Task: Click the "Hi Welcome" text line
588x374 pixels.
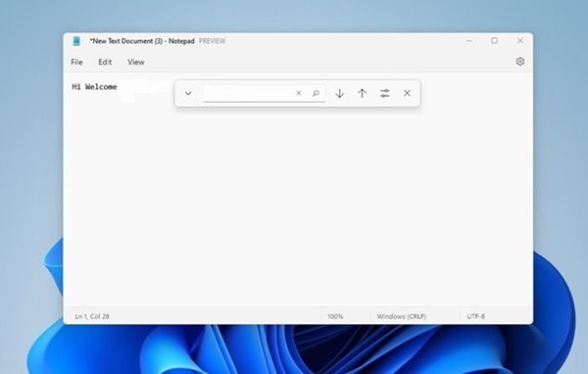Action: click(x=94, y=87)
